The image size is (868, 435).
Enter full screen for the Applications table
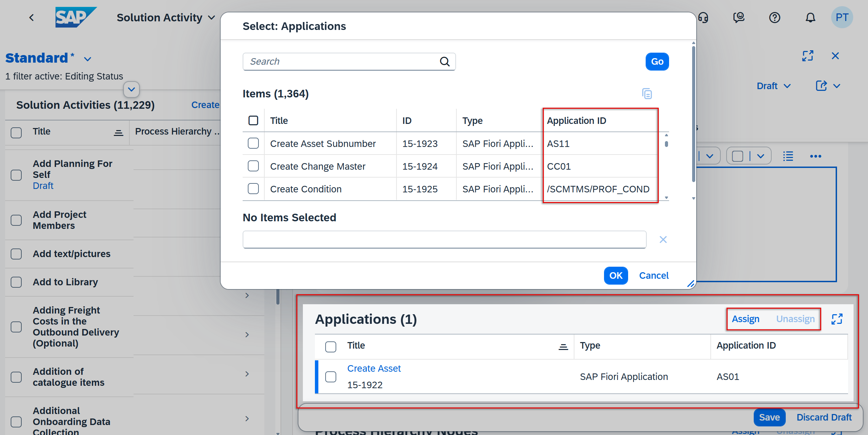837,319
